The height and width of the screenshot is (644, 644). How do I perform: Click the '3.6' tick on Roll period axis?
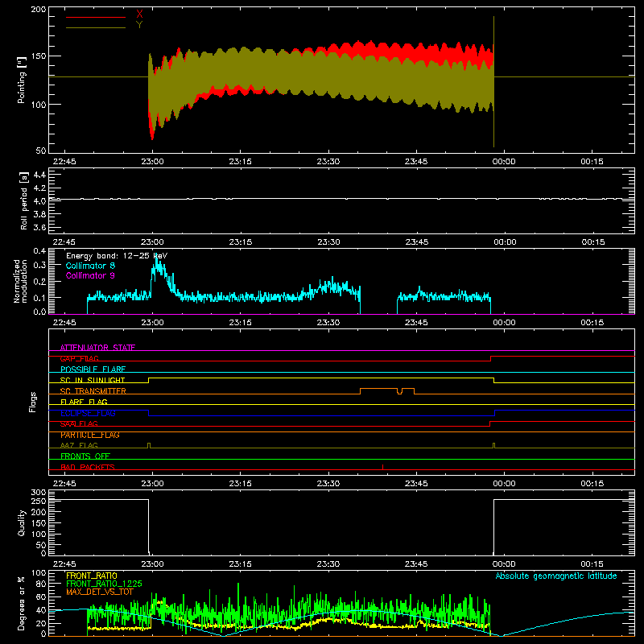click(x=39, y=227)
